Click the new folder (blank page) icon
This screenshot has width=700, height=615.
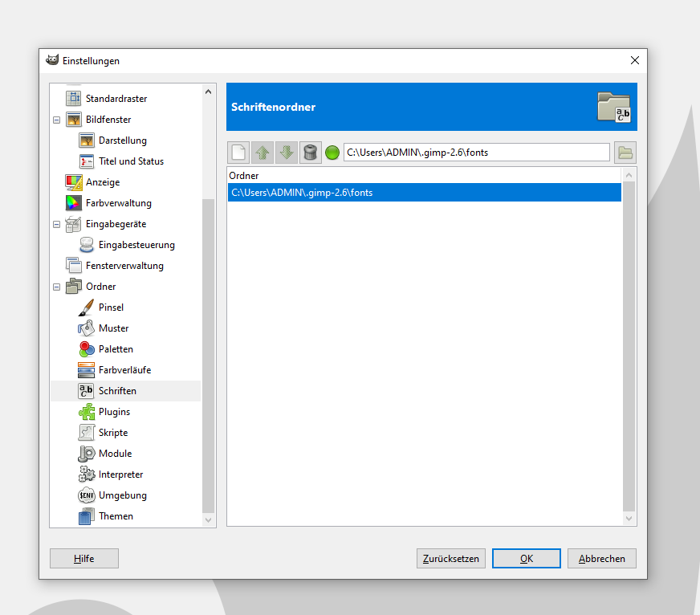coord(239,153)
